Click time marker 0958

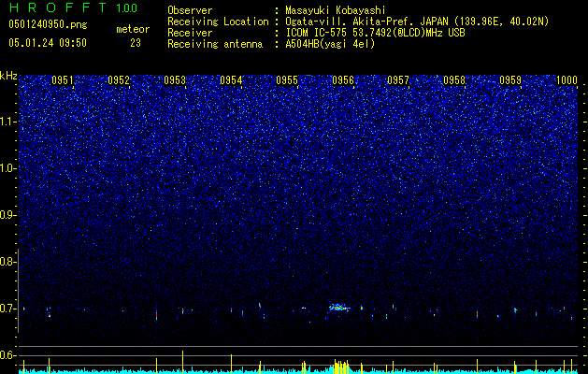pos(454,80)
